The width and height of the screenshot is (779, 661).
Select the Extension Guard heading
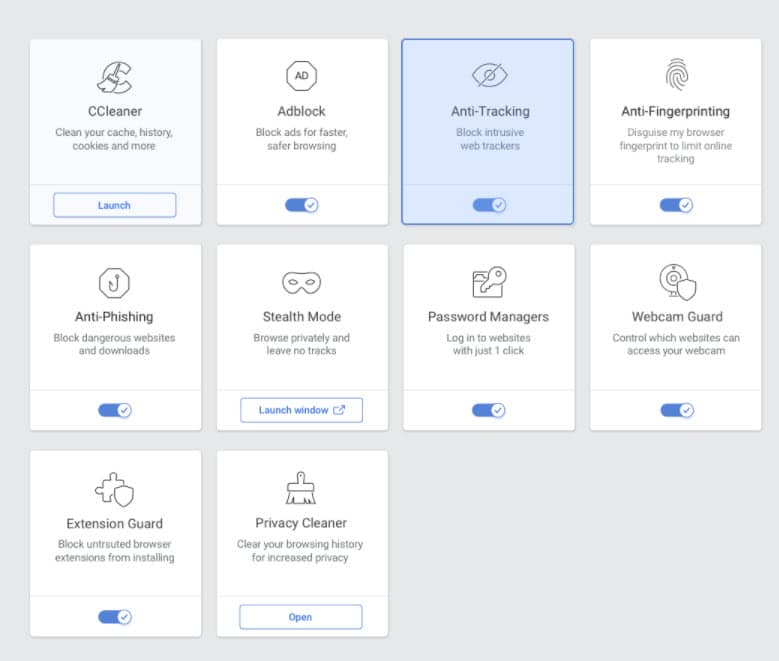pyautogui.click(x=115, y=523)
